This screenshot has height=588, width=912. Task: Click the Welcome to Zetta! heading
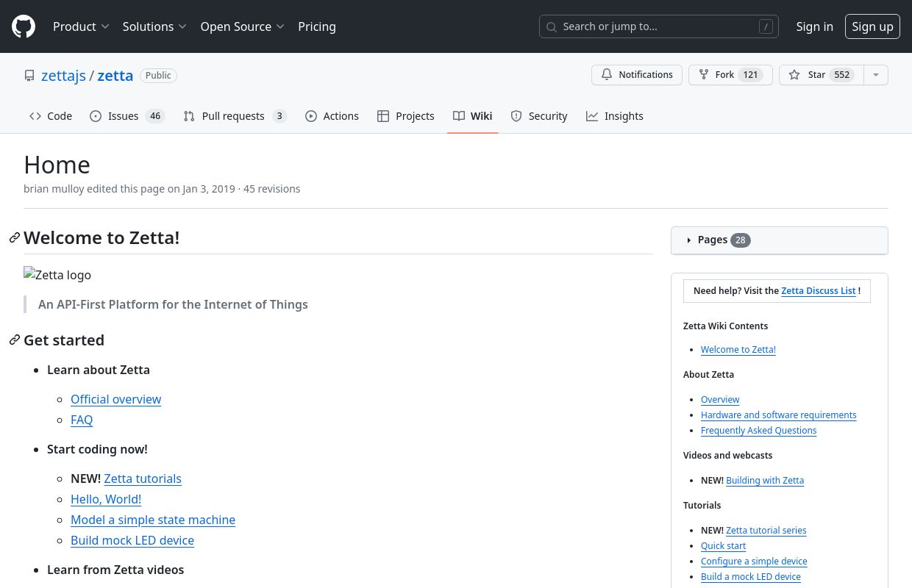tap(101, 237)
